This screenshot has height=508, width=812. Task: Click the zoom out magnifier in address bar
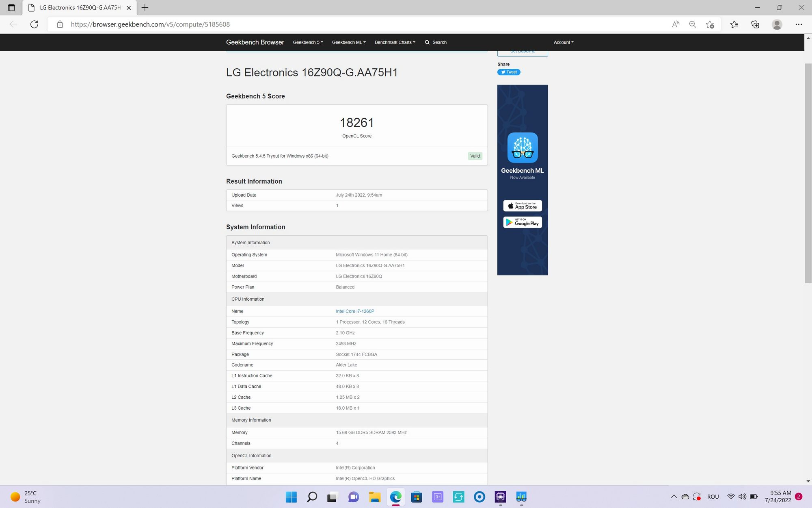(693, 24)
